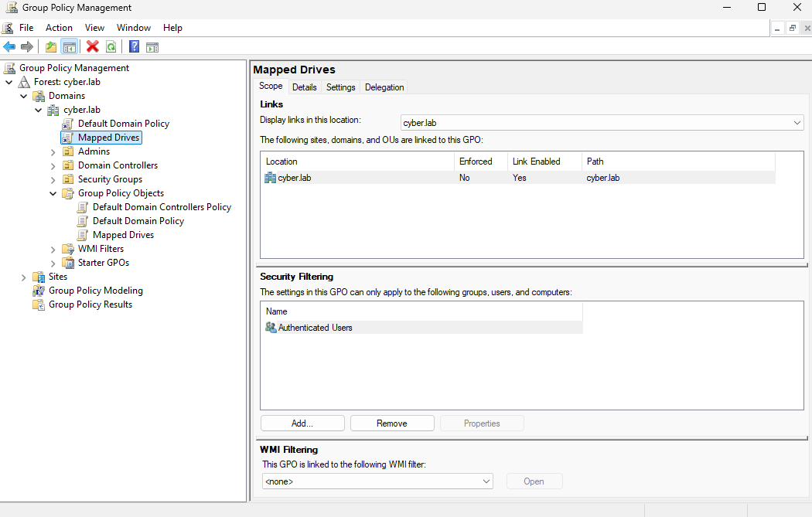Select Default Domain Controllers Policy in tree

click(x=162, y=207)
